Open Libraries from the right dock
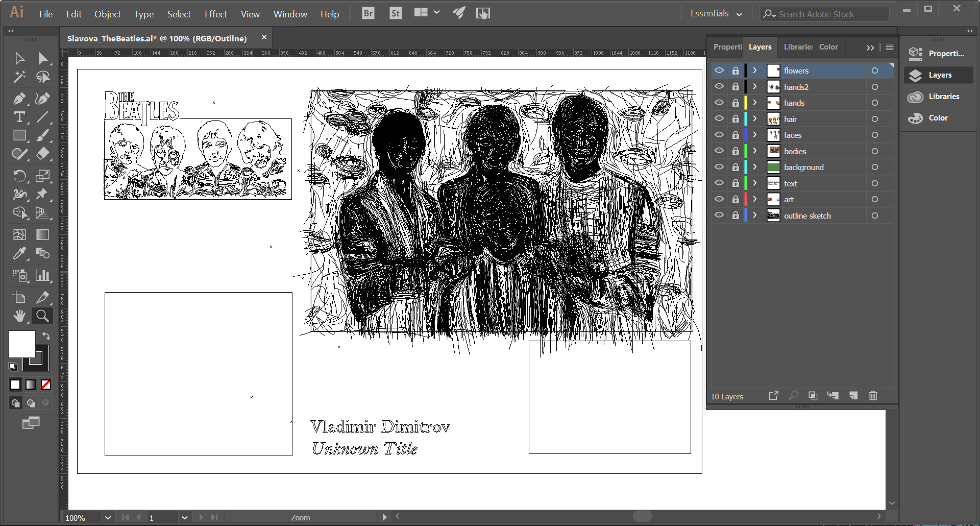Screen dimensions: 980x526 (x=937, y=97)
